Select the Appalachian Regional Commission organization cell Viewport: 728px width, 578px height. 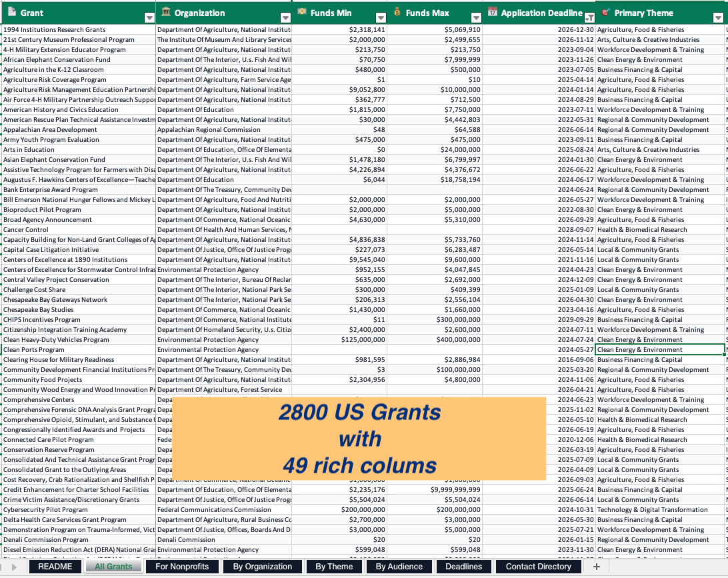tap(224, 130)
